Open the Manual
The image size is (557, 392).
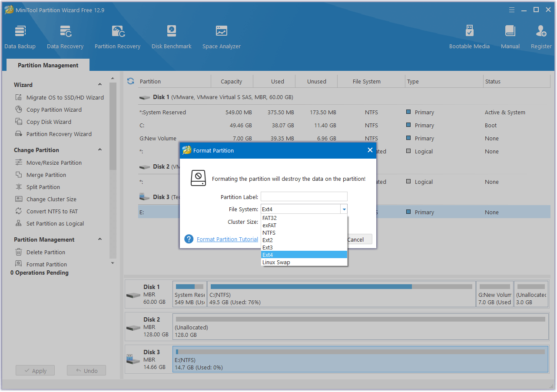tap(510, 37)
